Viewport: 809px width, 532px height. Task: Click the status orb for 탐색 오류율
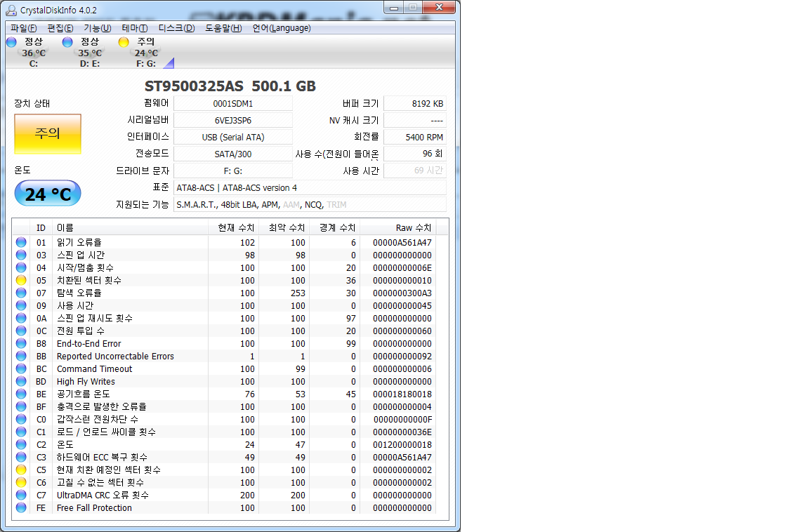pyautogui.click(x=21, y=293)
